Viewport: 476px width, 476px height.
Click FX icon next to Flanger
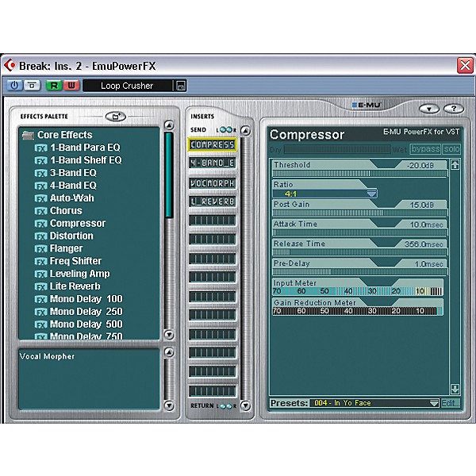click(x=41, y=249)
